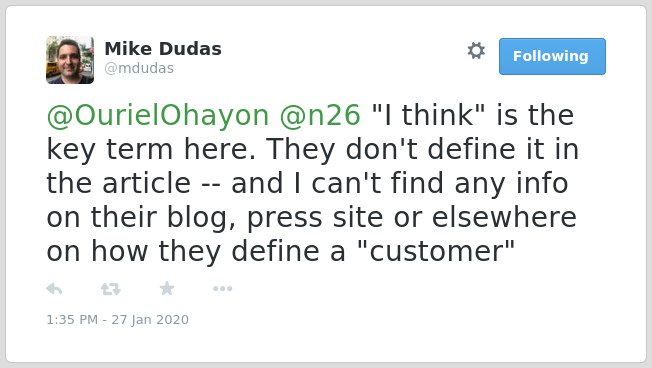Open the @OurielOhayon mention
Viewport: 652px width, 368px height.
pos(158,116)
